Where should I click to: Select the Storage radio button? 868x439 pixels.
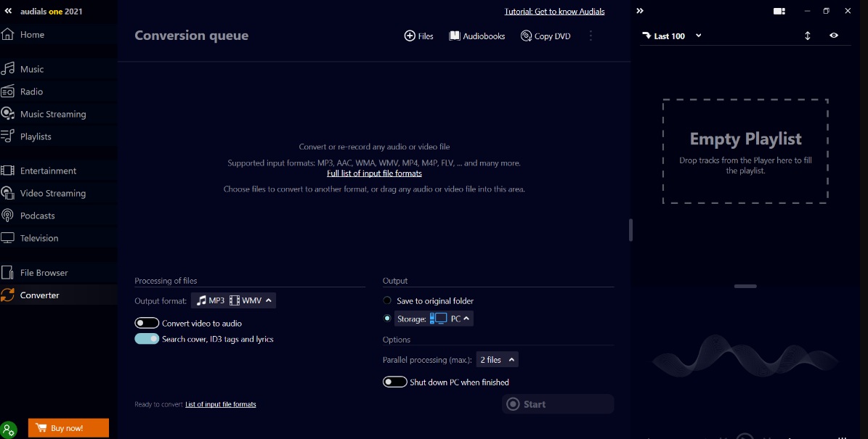pos(387,319)
